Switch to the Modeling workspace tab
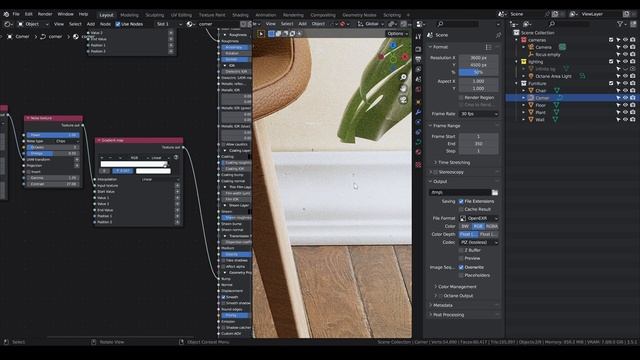Viewport: 640px width, 360px height. 129,15
